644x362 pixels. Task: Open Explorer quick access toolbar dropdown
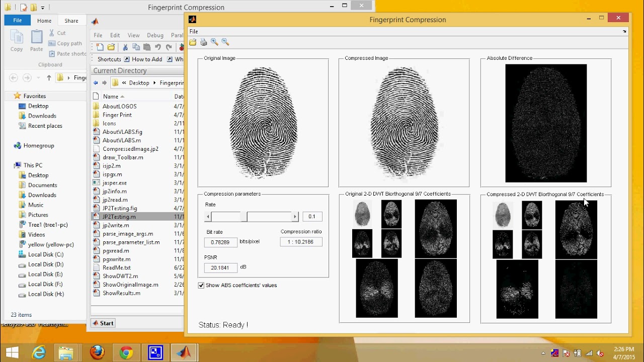(43, 8)
